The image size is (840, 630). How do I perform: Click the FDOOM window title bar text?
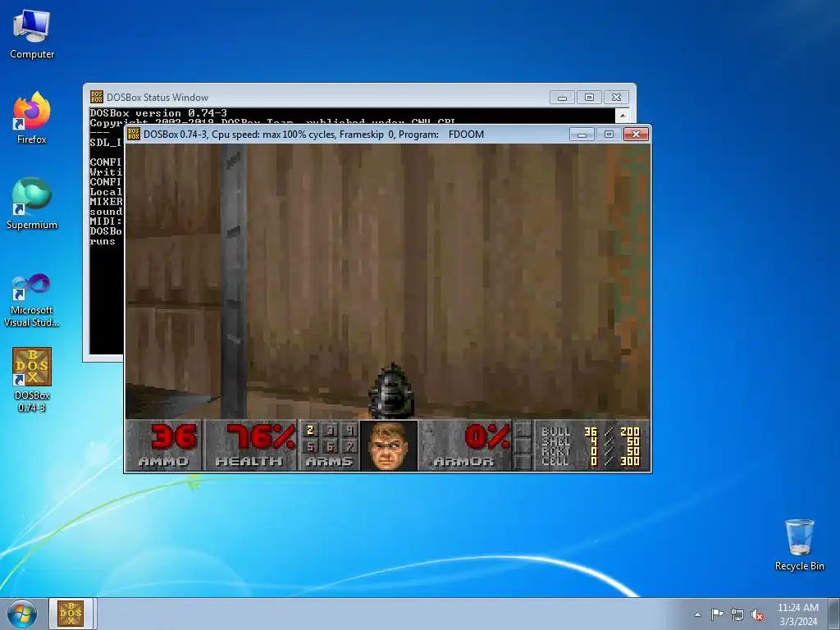pos(313,135)
